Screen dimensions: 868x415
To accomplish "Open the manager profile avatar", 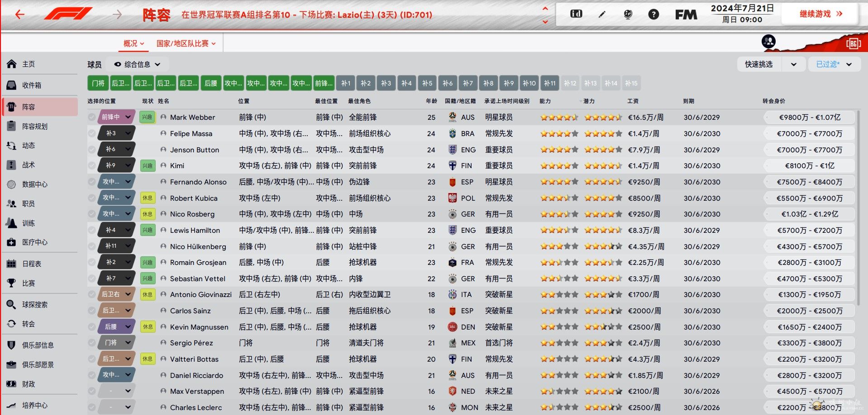I will coord(768,42).
